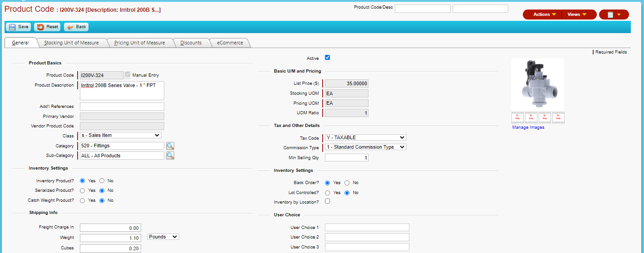Toggle the Active checkbox

328,58
